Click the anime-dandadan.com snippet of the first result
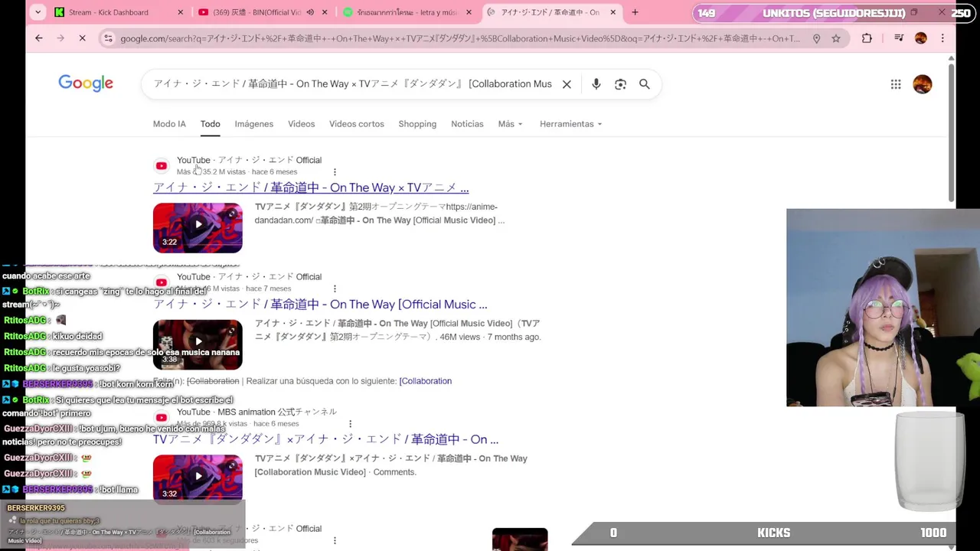The width and height of the screenshot is (980, 551). (x=380, y=214)
